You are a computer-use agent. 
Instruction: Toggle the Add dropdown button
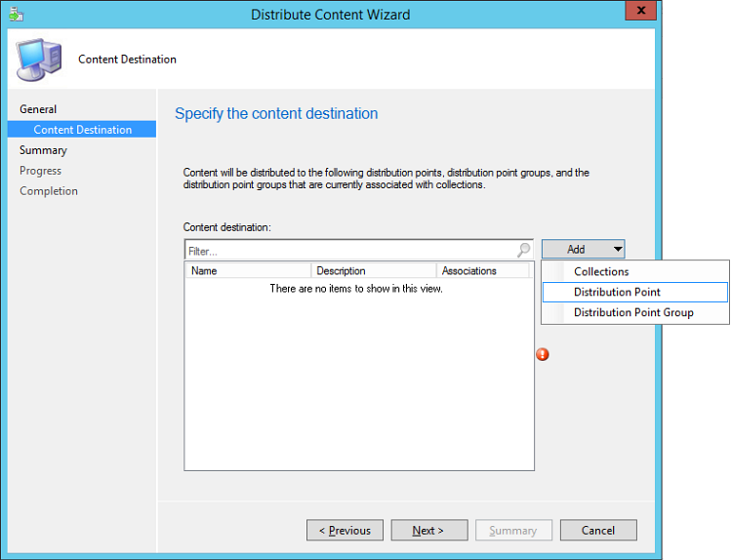[x=583, y=250]
